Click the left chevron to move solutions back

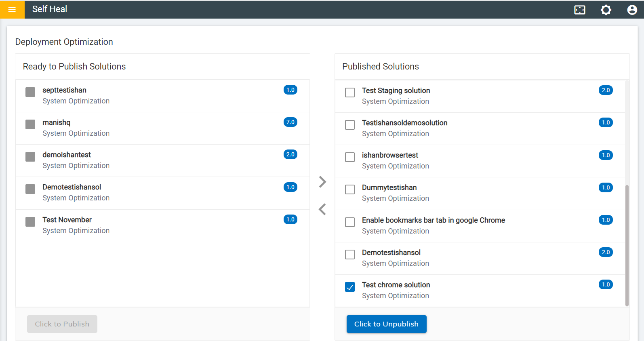click(322, 209)
